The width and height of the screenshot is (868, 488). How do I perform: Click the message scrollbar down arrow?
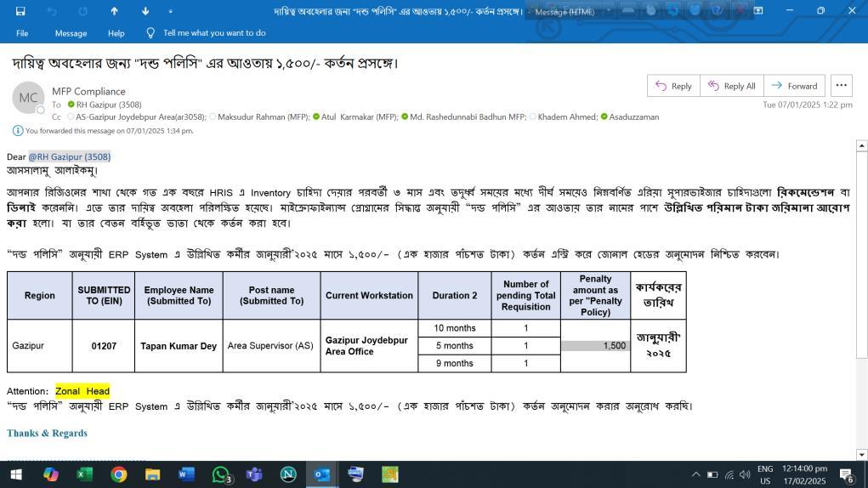[861, 455]
